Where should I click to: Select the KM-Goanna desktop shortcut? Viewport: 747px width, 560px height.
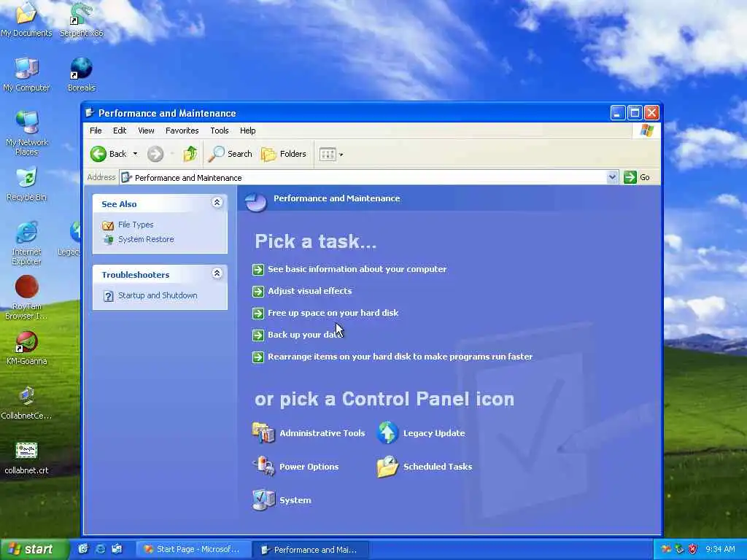coord(27,348)
